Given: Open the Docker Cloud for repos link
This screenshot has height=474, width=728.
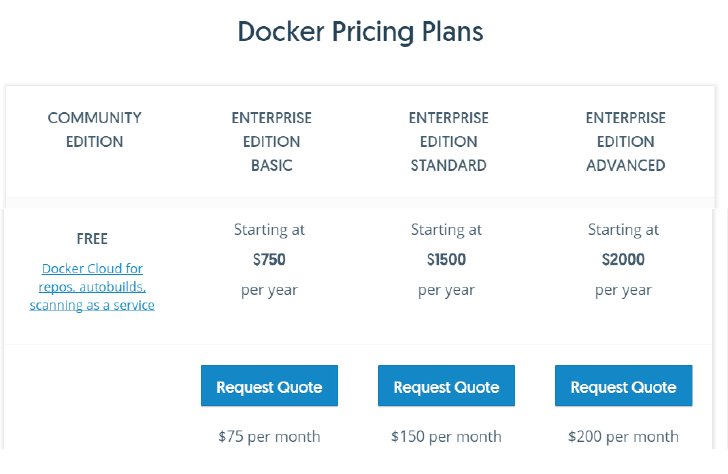Looking at the screenshot, I should (92, 286).
